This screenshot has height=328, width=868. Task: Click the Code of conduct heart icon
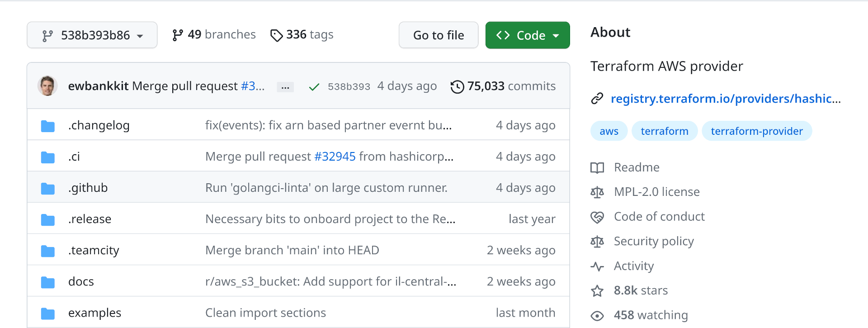pyautogui.click(x=597, y=217)
